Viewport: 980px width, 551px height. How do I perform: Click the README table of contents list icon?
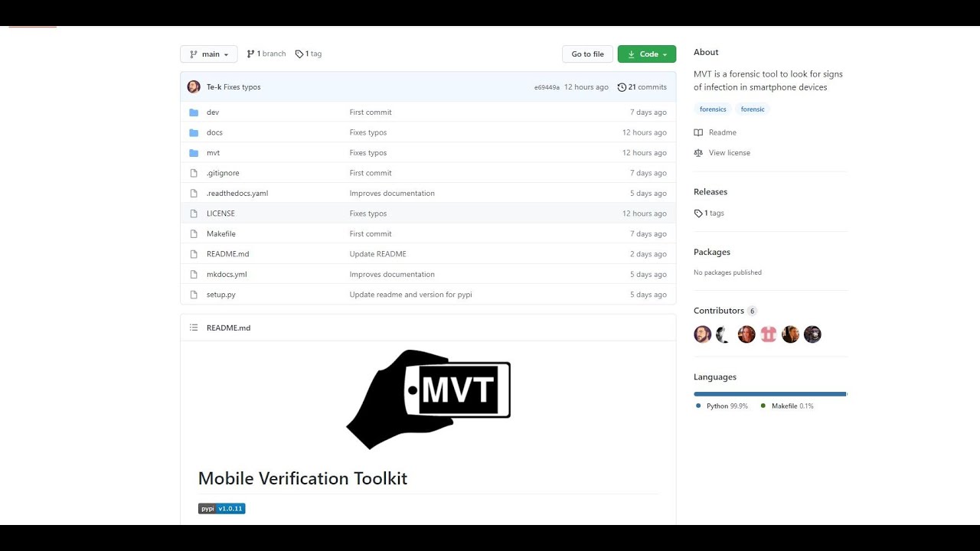(x=194, y=328)
